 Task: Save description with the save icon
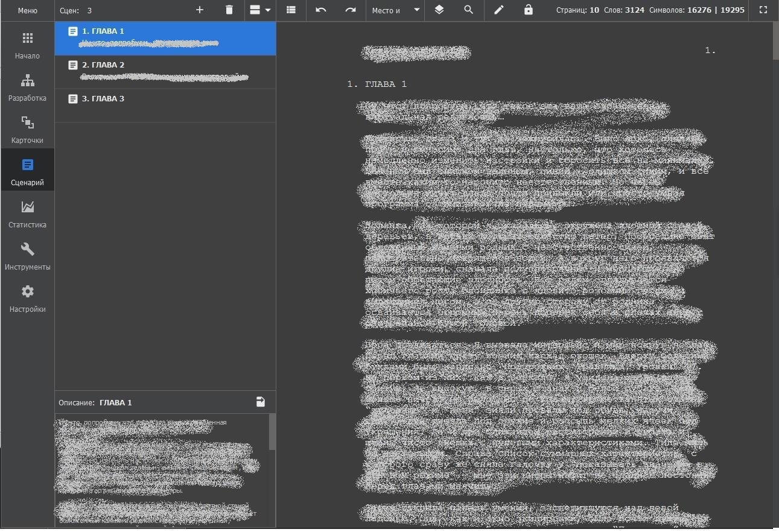[x=261, y=402]
